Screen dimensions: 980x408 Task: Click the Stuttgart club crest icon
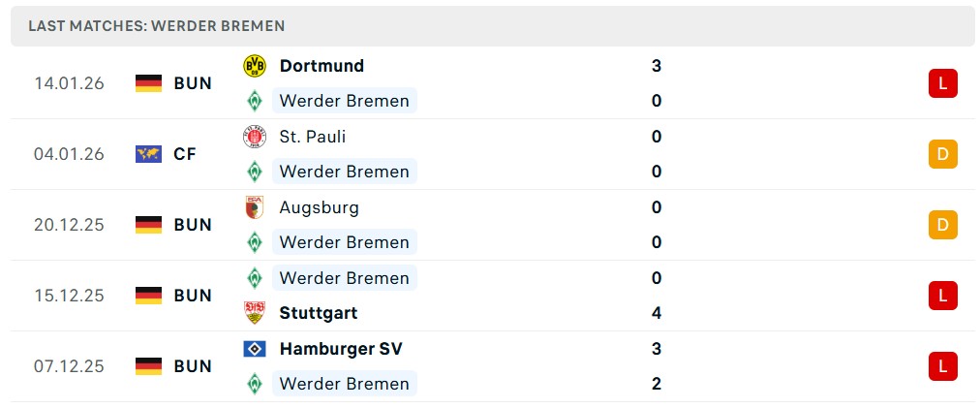coord(254,313)
